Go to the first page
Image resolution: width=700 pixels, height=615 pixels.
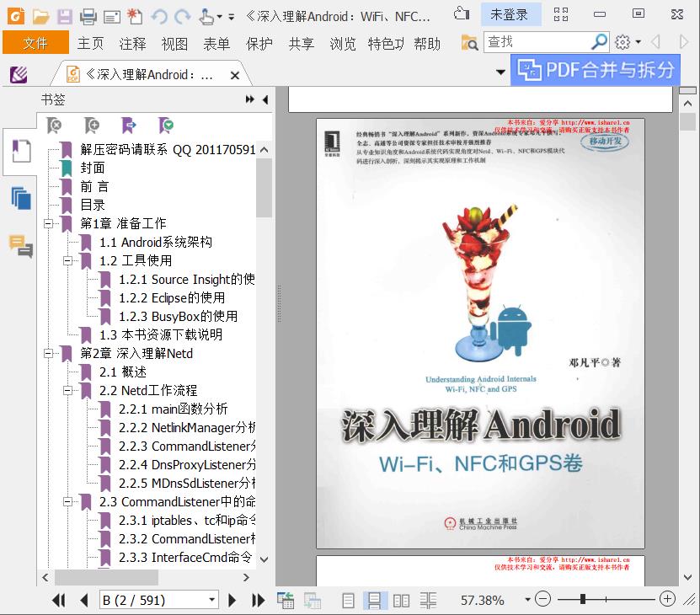[58, 600]
